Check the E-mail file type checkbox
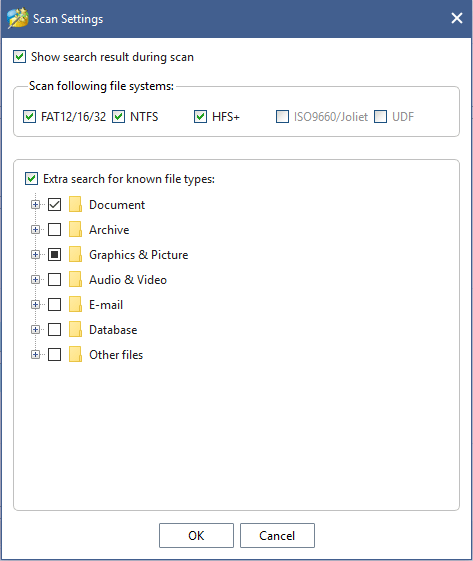Image resolution: width=473 pixels, height=561 pixels. point(54,304)
